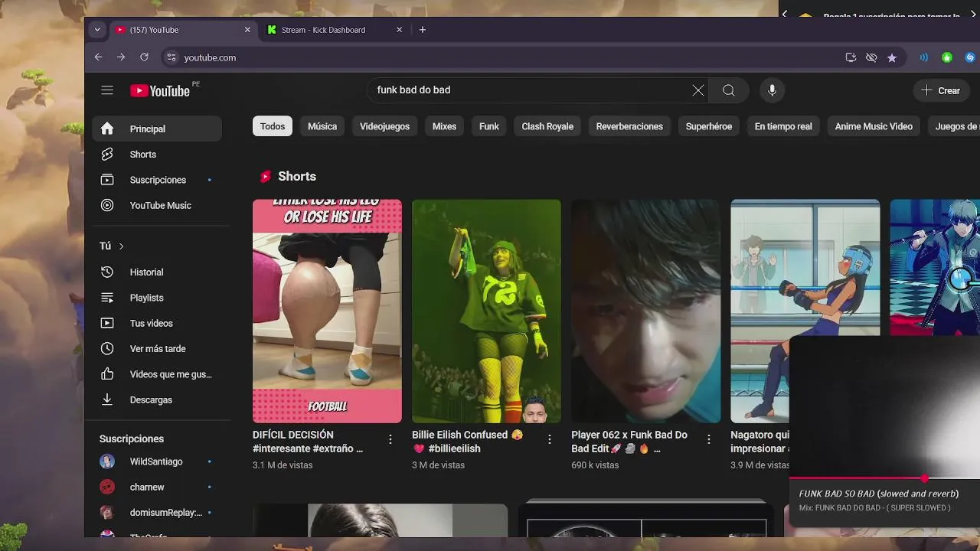The height and width of the screenshot is (551, 980).
Task: Open Ver más tarde in sidebar
Action: pyautogui.click(x=157, y=348)
